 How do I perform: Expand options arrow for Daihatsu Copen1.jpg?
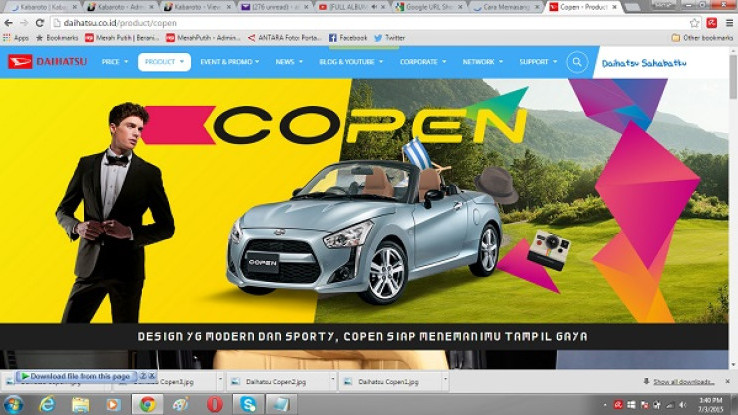click(x=445, y=379)
